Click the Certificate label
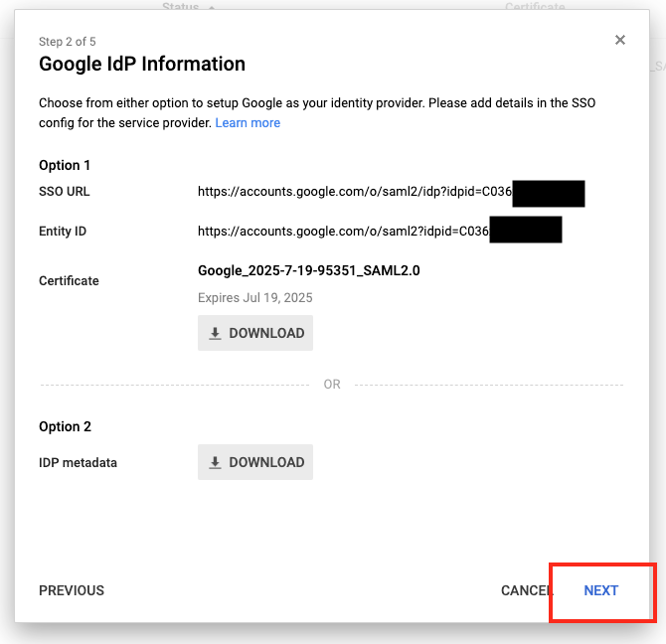The height and width of the screenshot is (644, 666). 69,280
